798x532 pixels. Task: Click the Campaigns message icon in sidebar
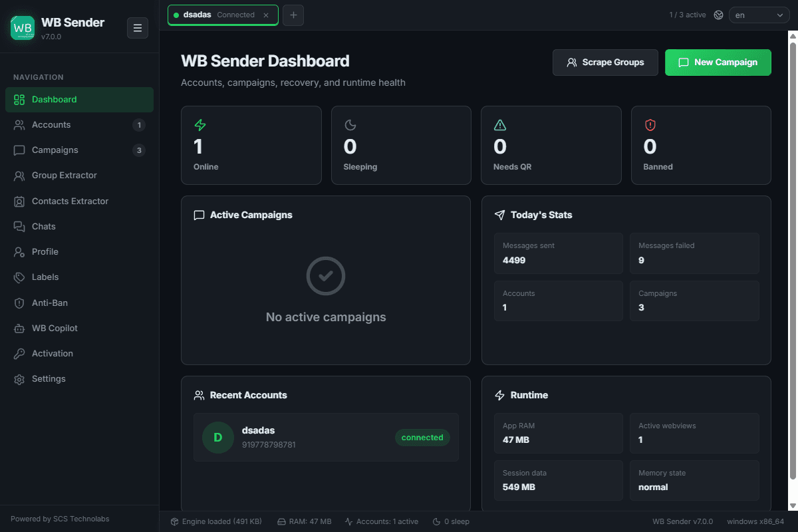(x=19, y=150)
